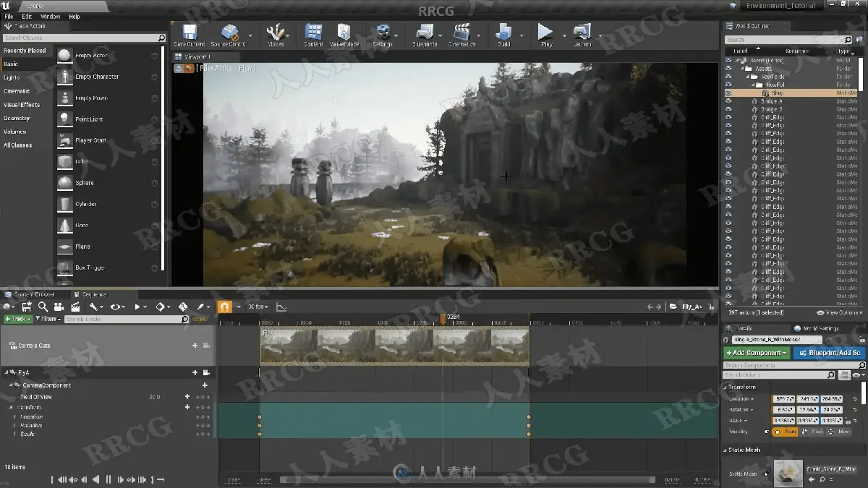
Task: Click the green Add Component button
Action: (757, 353)
